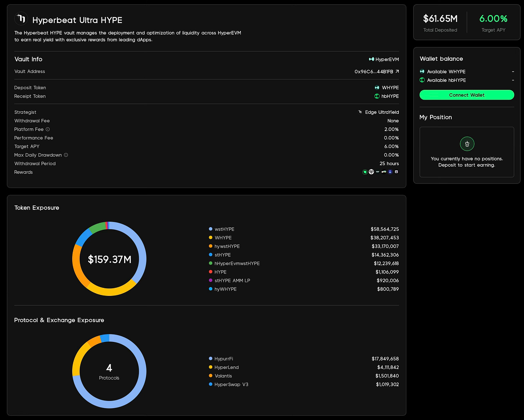Click the small 'w' rewards icon

(x=378, y=172)
